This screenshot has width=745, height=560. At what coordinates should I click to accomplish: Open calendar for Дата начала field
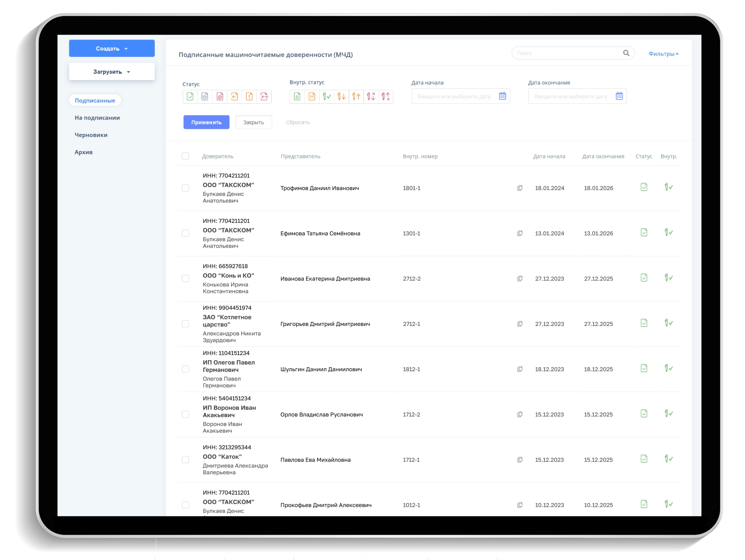point(502,96)
